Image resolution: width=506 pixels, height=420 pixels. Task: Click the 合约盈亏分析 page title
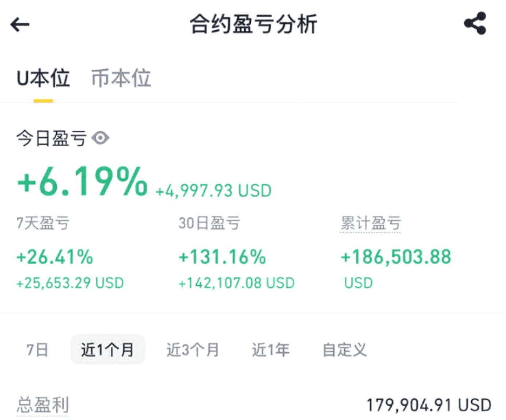253,24
